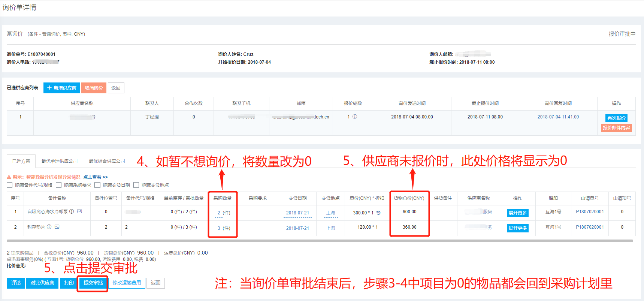644x301 pixels.
Task: Click the info icon next to 报价轮数 value 1
Action: 355,117
